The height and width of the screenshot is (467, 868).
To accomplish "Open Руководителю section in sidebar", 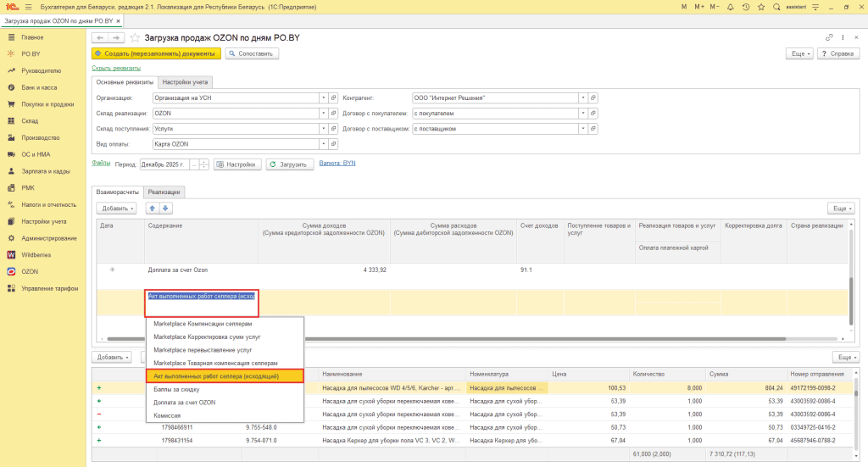I will pyautogui.click(x=41, y=71).
